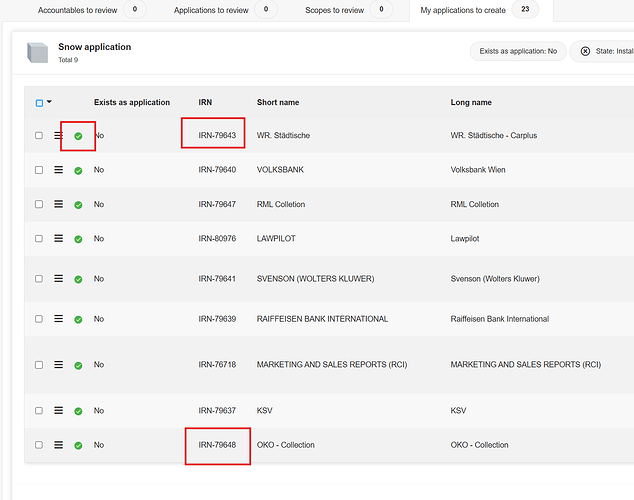Click long name Svenson (Wolters Kluwer)
This screenshot has width=634, height=500.
pos(495,278)
